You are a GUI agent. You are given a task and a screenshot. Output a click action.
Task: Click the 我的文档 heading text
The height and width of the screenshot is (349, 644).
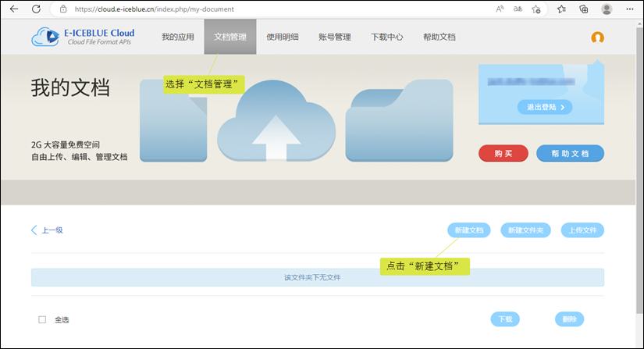tap(70, 87)
